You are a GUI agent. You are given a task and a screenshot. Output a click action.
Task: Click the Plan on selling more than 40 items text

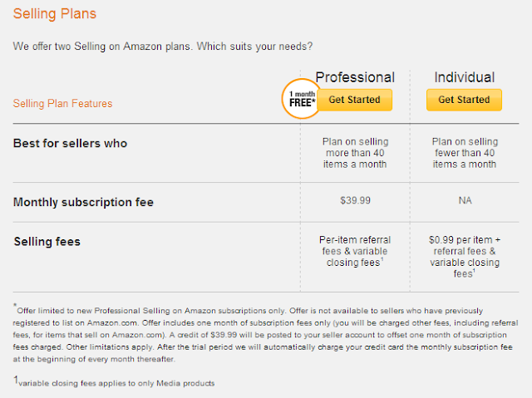pyautogui.click(x=355, y=153)
